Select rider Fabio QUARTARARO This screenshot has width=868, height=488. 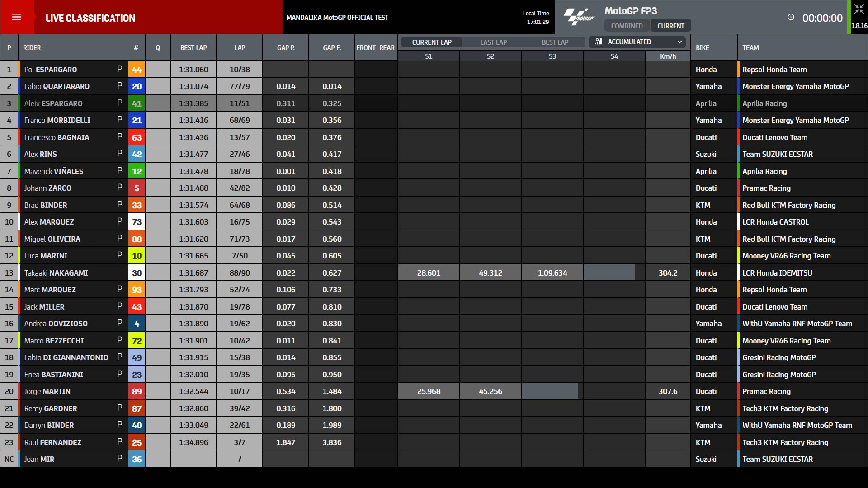(57, 86)
